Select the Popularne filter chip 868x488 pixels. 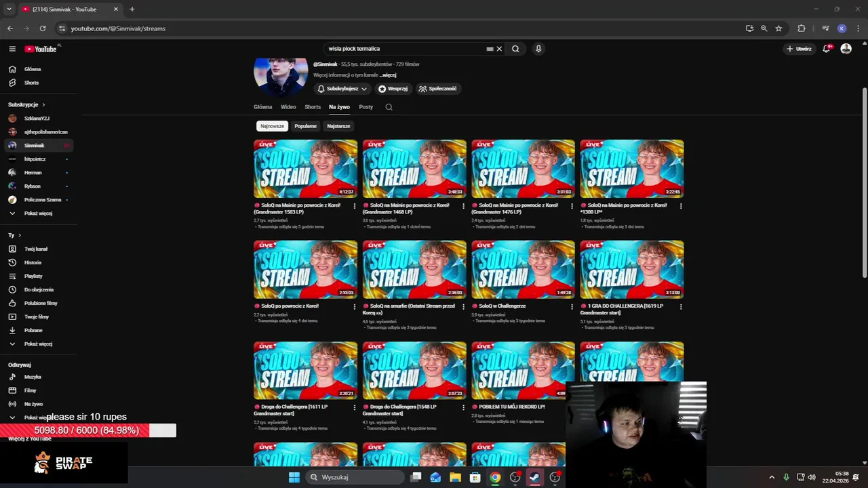305,126
